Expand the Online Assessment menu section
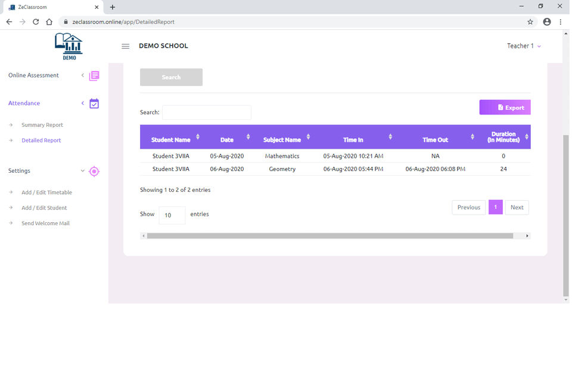 [x=83, y=75]
